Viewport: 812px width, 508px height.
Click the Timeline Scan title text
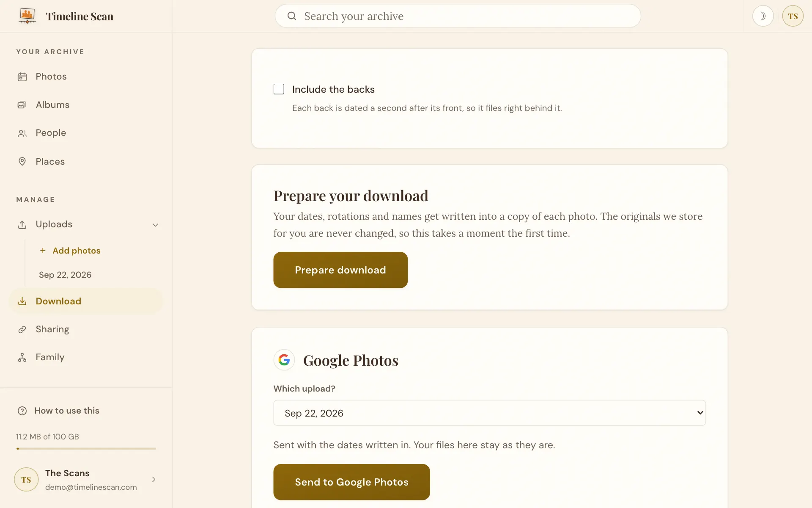tap(80, 16)
